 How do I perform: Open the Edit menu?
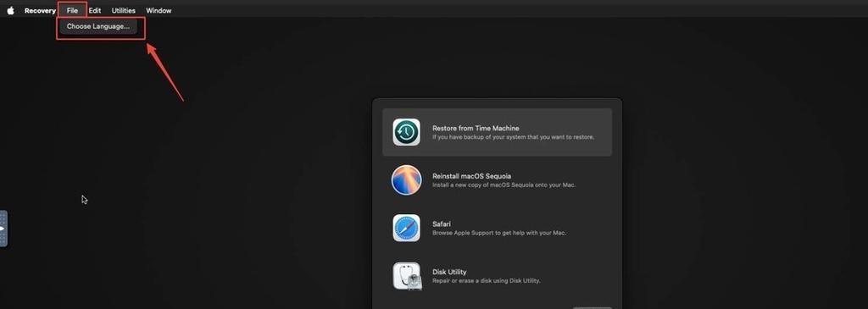coord(95,10)
